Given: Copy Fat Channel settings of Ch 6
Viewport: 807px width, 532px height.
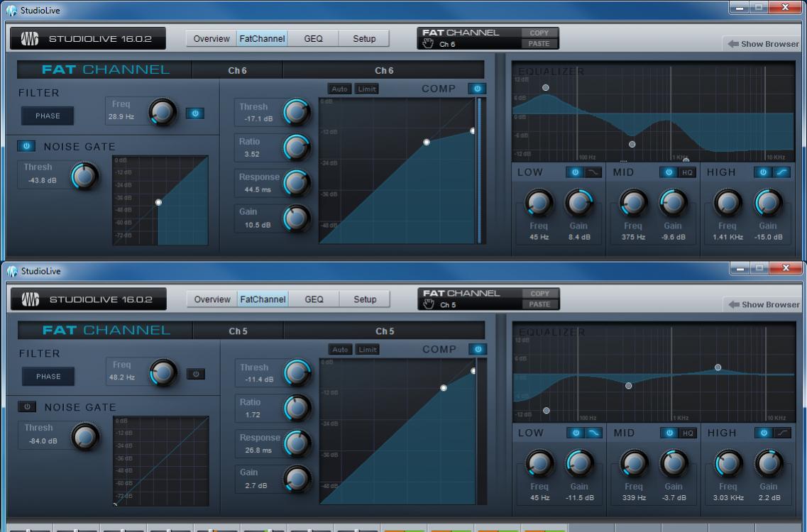Looking at the screenshot, I should point(539,33).
